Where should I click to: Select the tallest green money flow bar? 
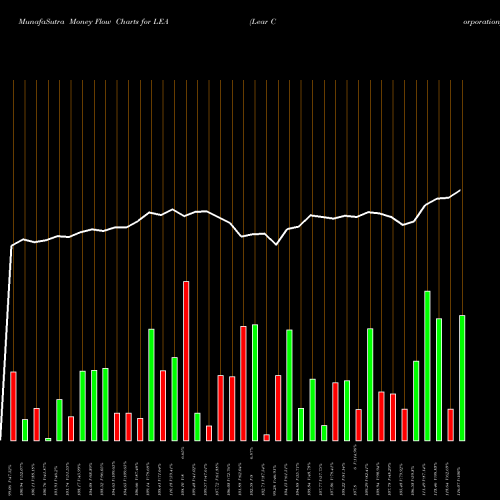pyautogui.click(x=427, y=366)
